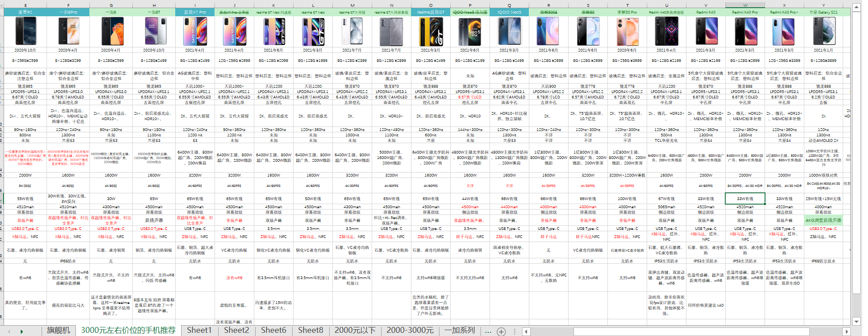
Task: Select the Redmi K40游戏增强版 phone image
Action: (667, 31)
